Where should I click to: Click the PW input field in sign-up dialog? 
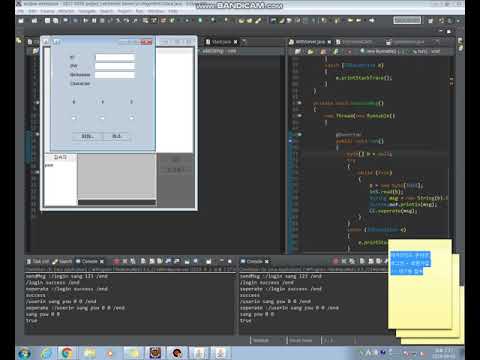click(x=115, y=66)
